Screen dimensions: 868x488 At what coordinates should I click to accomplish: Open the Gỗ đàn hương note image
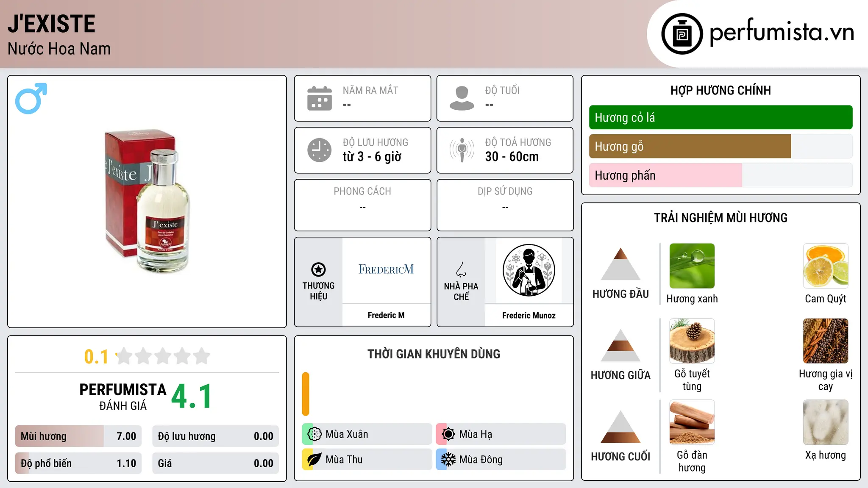692,422
